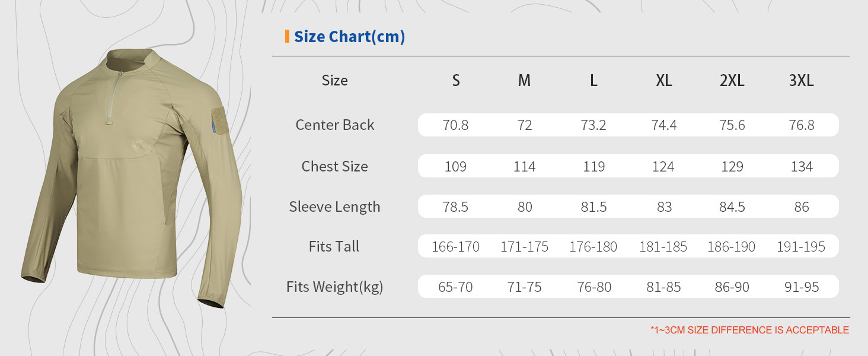Click the Sleeve Length row label

[334, 207]
